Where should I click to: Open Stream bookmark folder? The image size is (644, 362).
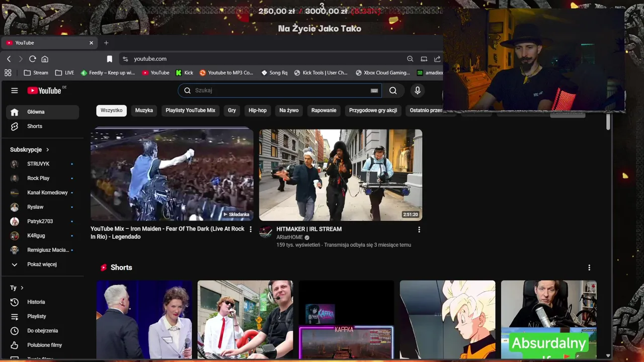[36, 72]
